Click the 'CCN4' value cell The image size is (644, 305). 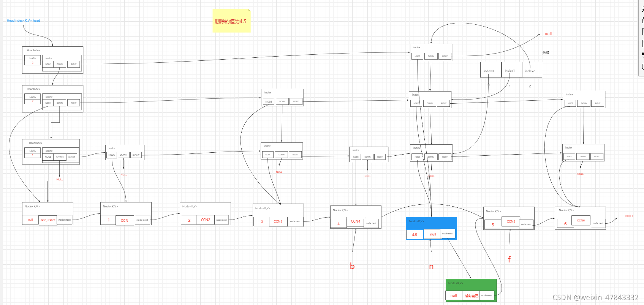(x=356, y=221)
